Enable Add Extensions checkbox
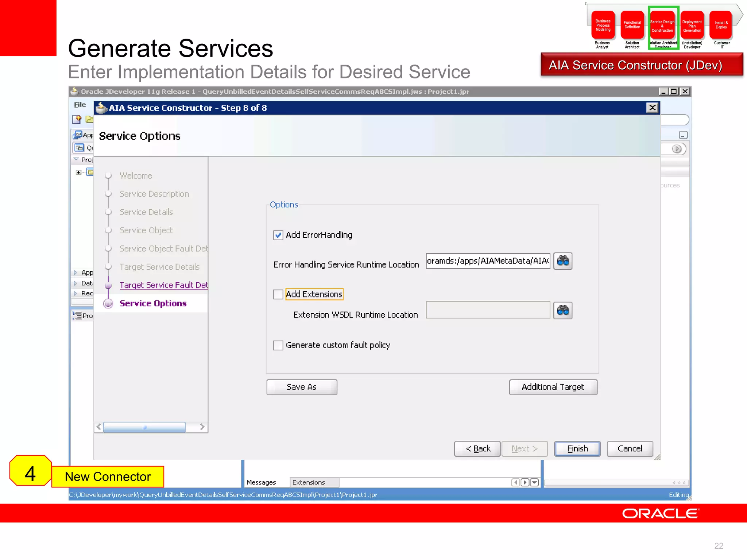 (278, 294)
